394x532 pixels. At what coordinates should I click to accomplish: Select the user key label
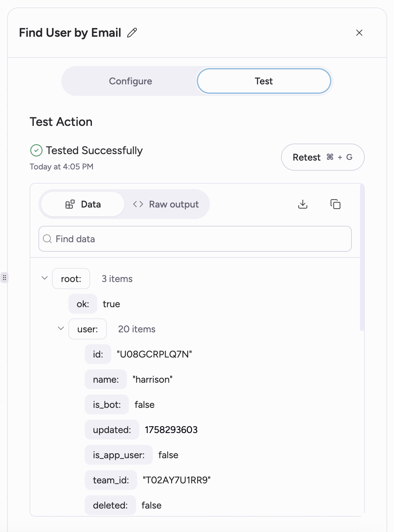coord(87,329)
